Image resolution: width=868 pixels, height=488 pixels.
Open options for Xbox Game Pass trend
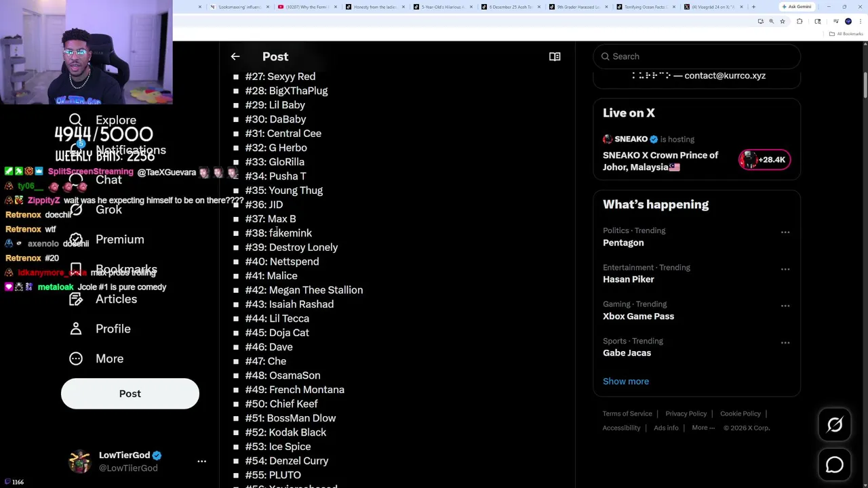785,306
